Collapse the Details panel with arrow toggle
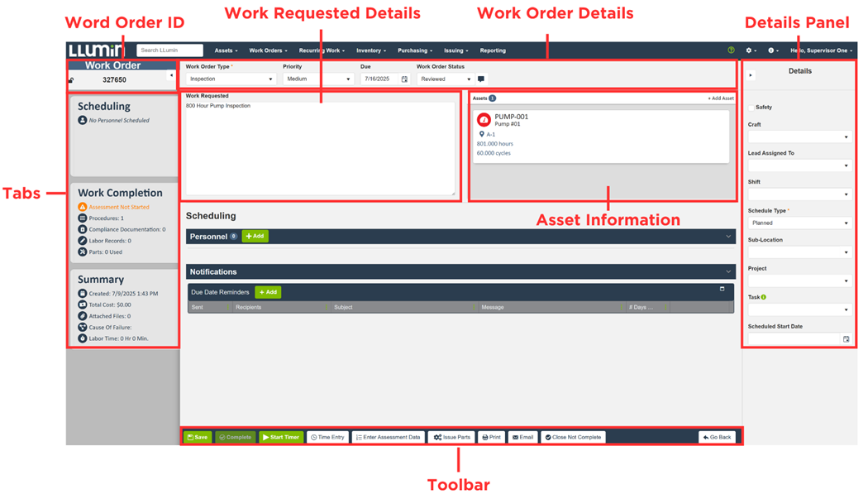The width and height of the screenshot is (868, 494). coord(751,75)
